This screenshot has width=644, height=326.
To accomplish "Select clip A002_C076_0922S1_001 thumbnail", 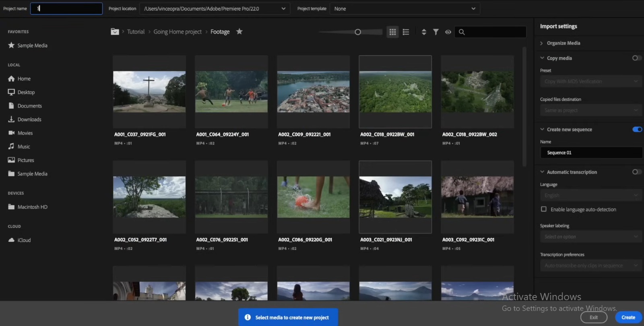I will (x=231, y=197).
